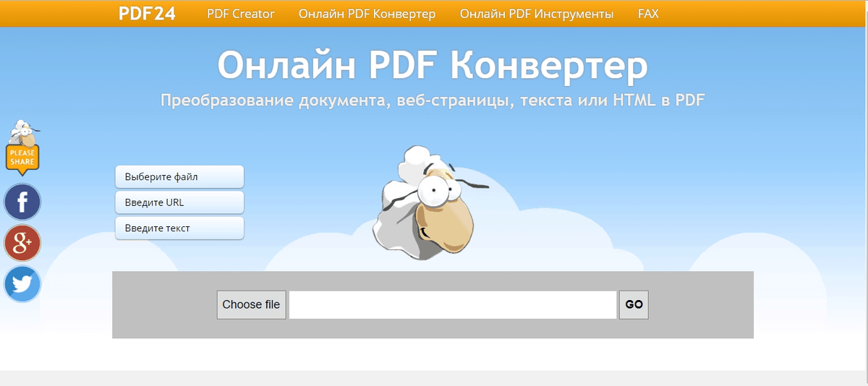Click the Please Share sheep badge
868x386 pixels.
[22, 147]
